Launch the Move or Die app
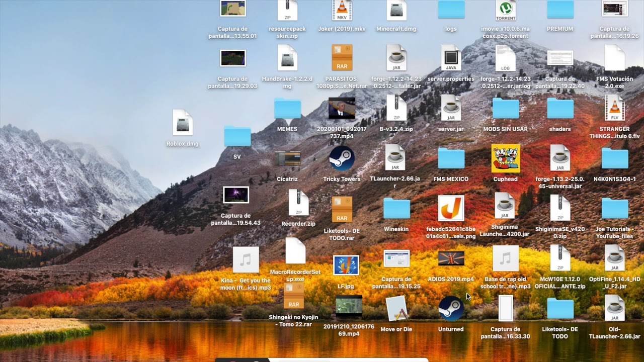This screenshot has height=362, width=644. pyautogui.click(x=396, y=309)
